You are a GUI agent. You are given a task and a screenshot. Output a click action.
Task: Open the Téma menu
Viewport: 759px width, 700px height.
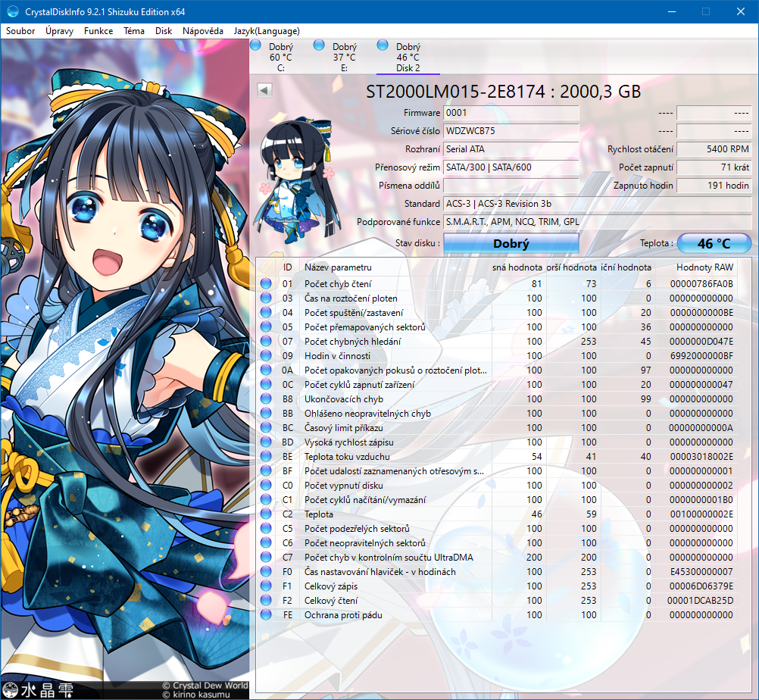click(133, 31)
